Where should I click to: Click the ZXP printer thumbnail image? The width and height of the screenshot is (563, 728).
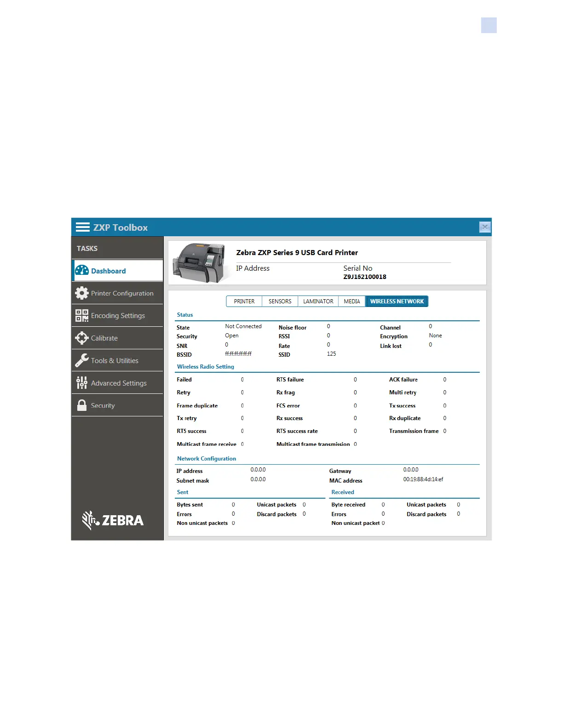[201, 262]
